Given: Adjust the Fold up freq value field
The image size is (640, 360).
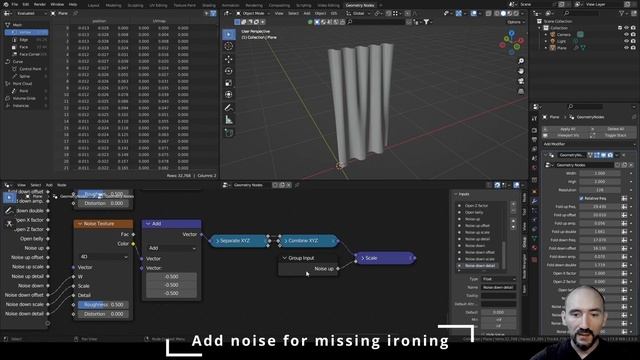Looking at the screenshot, I should pos(600,207).
